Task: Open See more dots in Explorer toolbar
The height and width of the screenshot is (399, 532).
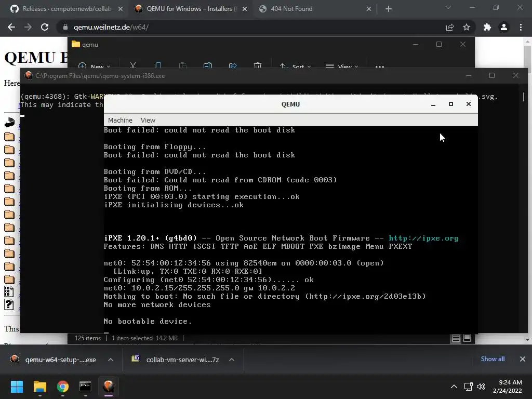Action: [380, 66]
